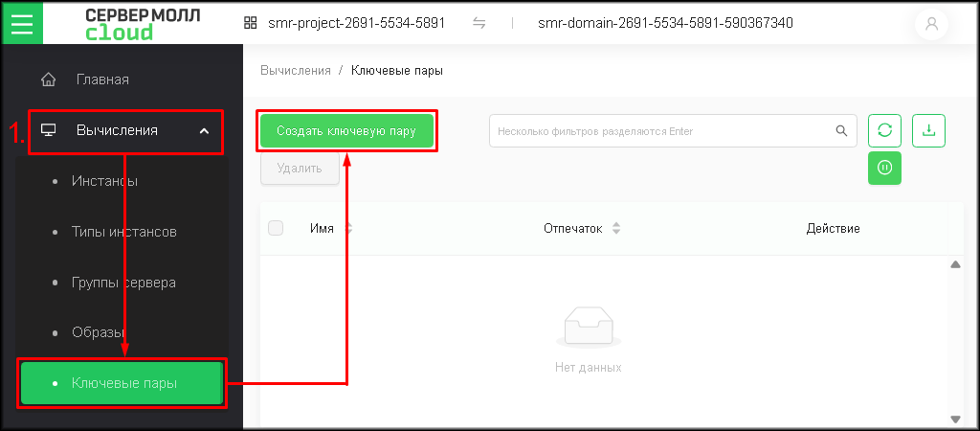Open Инстансы in the sidebar
The height and width of the screenshot is (431, 980).
click(x=104, y=181)
